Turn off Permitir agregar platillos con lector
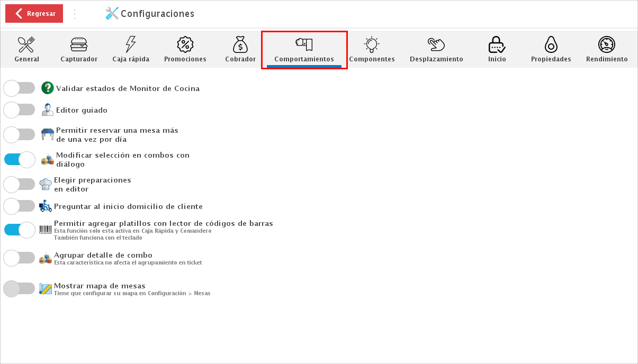The width and height of the screenshot is (638, 364). pos(20,230)
